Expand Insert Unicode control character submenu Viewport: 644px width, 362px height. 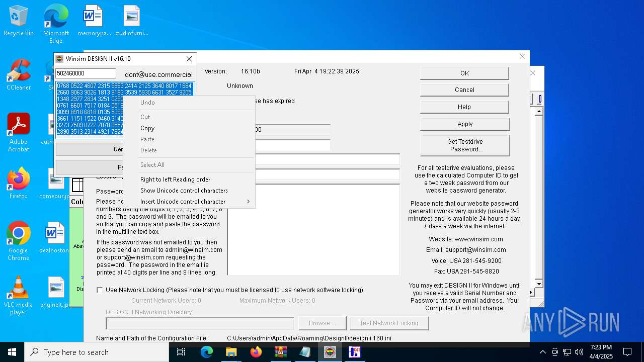coord(190,202)
